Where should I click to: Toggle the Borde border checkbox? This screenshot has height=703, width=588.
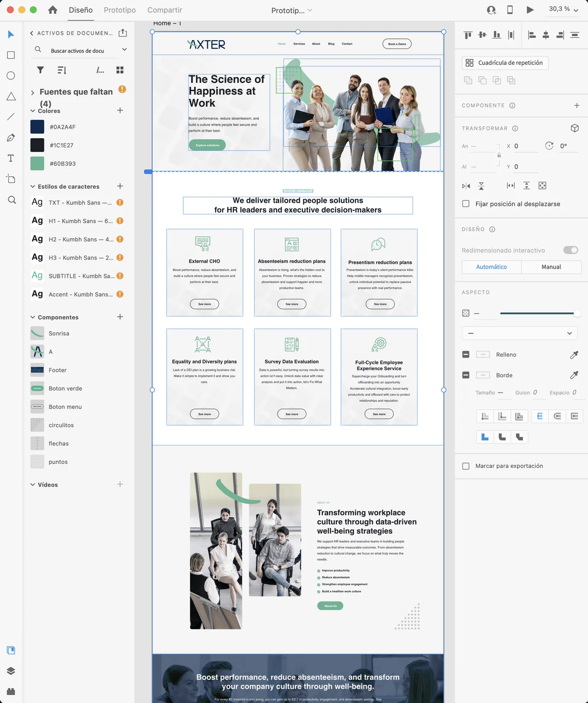click(466, 375)
